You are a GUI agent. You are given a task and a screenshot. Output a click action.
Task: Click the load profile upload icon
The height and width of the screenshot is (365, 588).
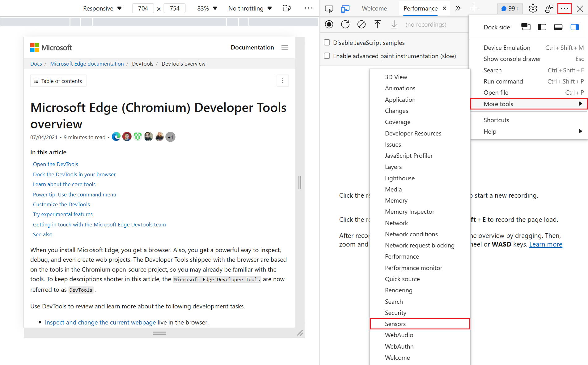click(378, 24)
